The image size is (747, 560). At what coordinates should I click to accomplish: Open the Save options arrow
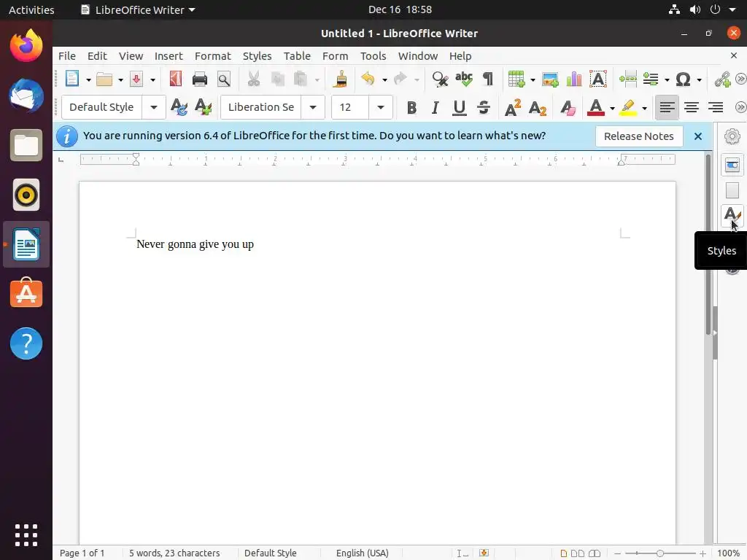(152, 79)
